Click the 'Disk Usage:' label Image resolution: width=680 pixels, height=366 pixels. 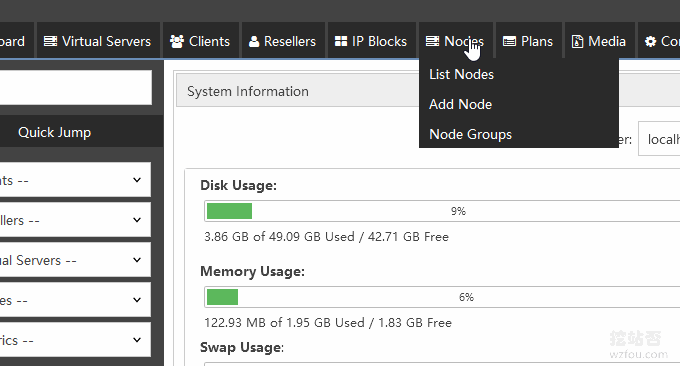[x=238, y=186]
